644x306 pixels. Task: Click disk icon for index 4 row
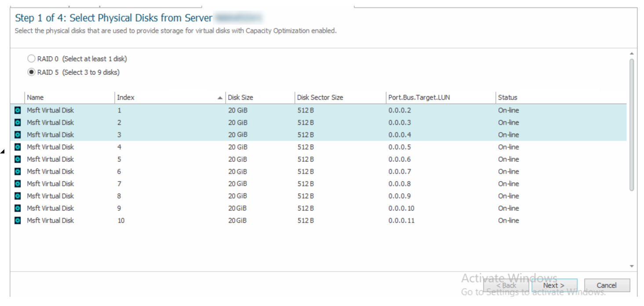click(18, 147)
